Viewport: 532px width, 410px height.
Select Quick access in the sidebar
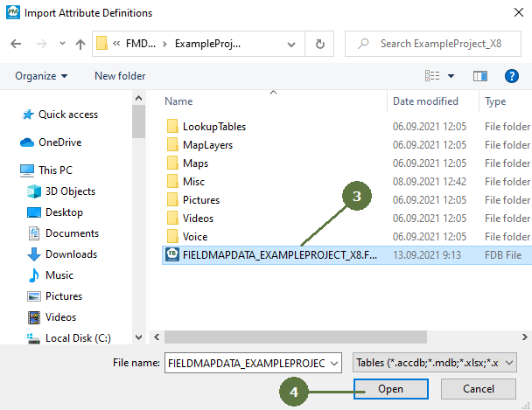click(x=67, y=115)
